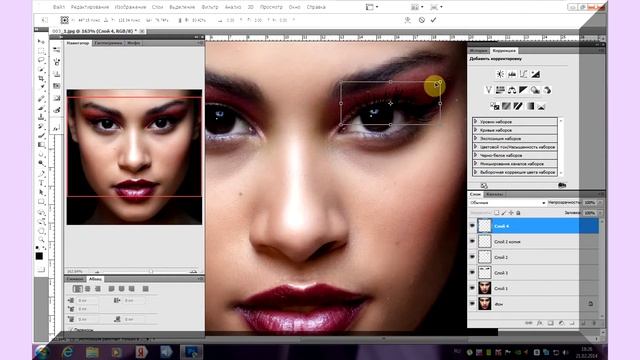
Task: Select the Move tool
Action: 41,42
